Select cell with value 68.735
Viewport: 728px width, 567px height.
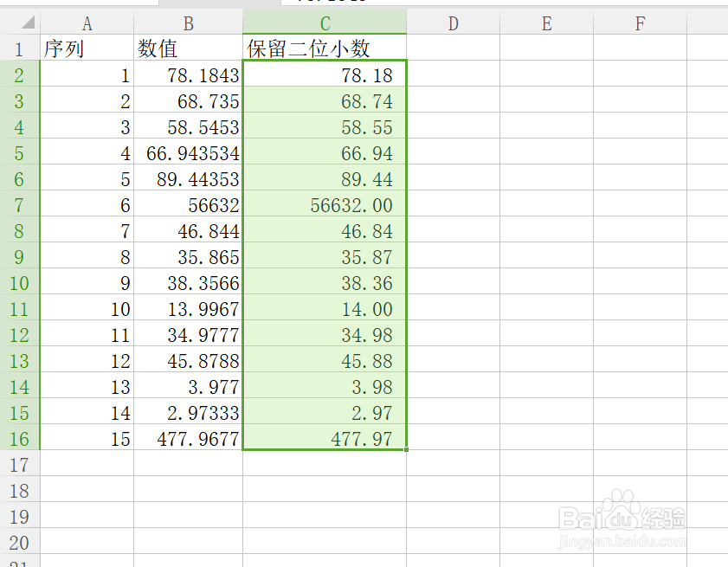188,100
